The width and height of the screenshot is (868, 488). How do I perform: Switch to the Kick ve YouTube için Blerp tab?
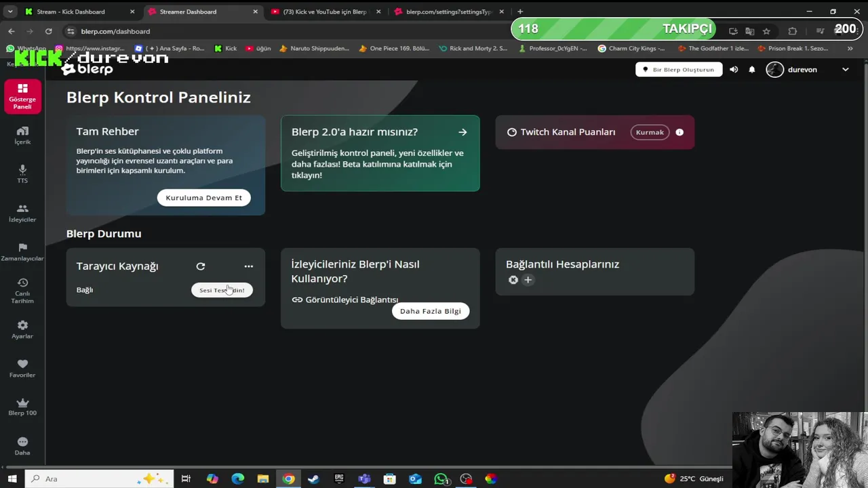click(x=325, y=12)
